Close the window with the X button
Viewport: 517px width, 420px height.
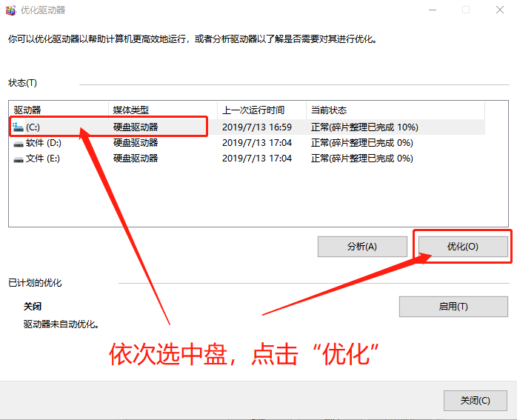point(501,10)
